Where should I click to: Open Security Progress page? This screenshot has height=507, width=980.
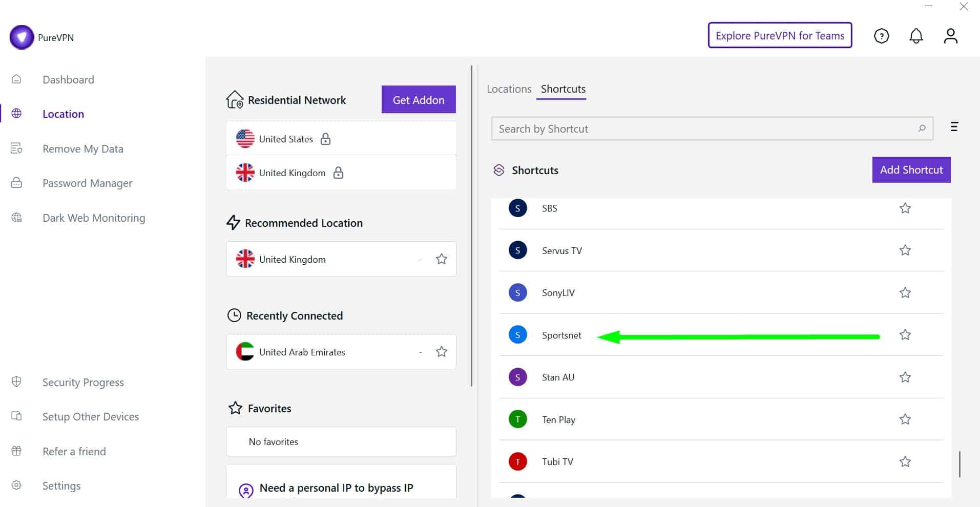[83, 382]
